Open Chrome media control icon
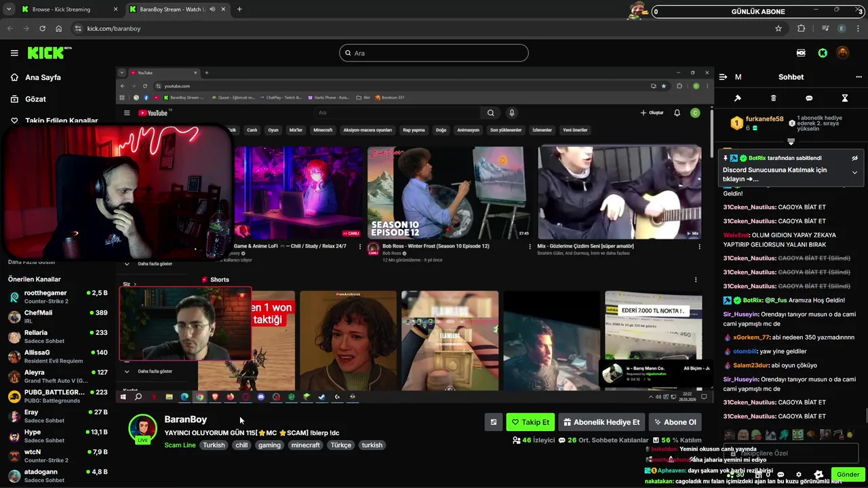The width and height of the screenshot is (868, 488). click(x=825, y=28)
